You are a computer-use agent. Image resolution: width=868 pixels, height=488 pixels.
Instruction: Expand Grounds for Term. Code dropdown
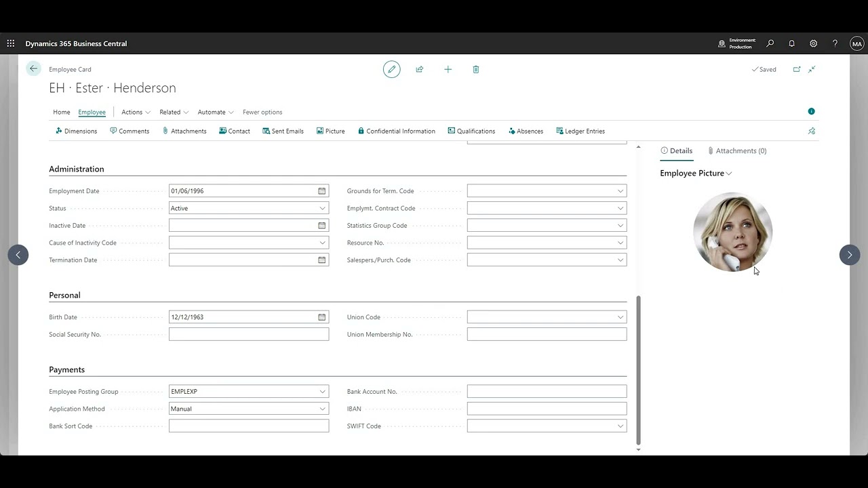click(x=620, y=191)
